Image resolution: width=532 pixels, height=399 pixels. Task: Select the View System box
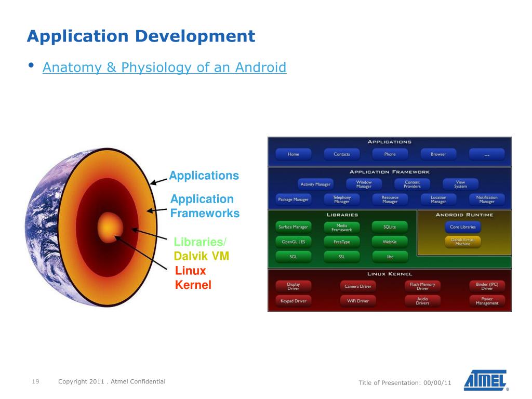click(460, 184)
